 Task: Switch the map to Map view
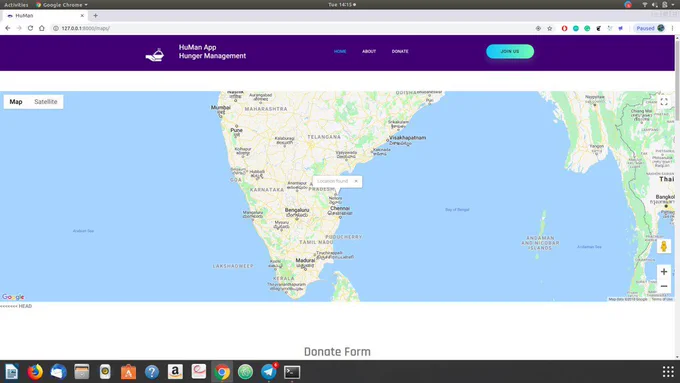pos(16,101)
